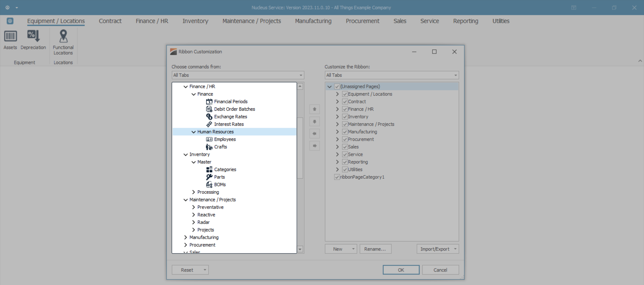Click the Reset button
The image size is (644, 285).
pos(187,270)
